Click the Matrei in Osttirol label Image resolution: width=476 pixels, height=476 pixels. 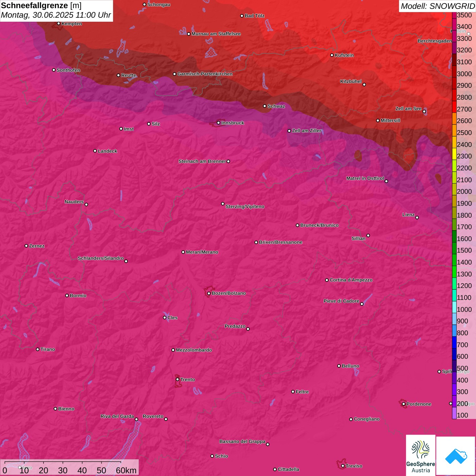click(365, 178)
